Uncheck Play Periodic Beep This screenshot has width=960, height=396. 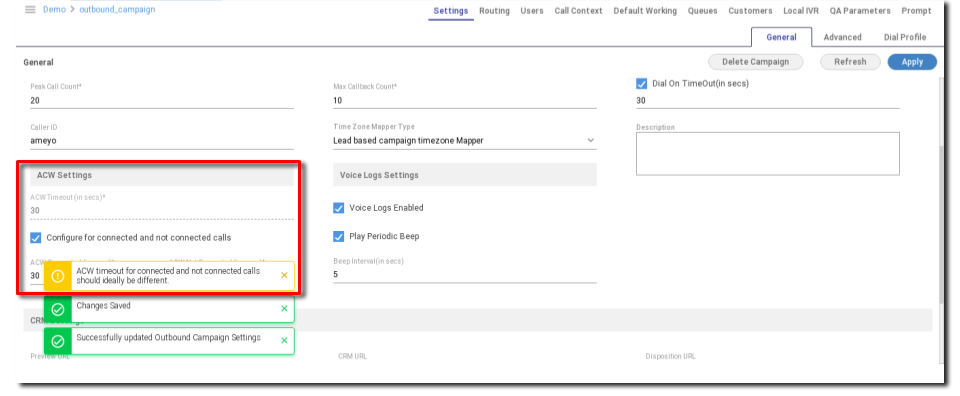pos(339,236)
